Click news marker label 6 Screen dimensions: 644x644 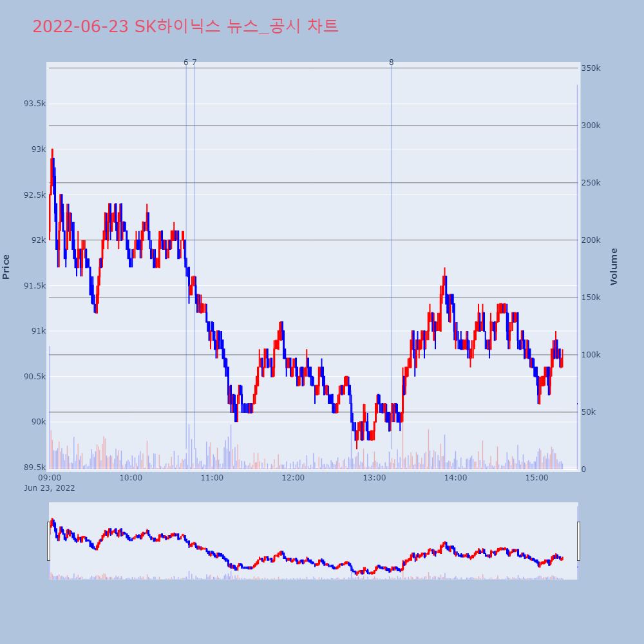tap(185, 62)
